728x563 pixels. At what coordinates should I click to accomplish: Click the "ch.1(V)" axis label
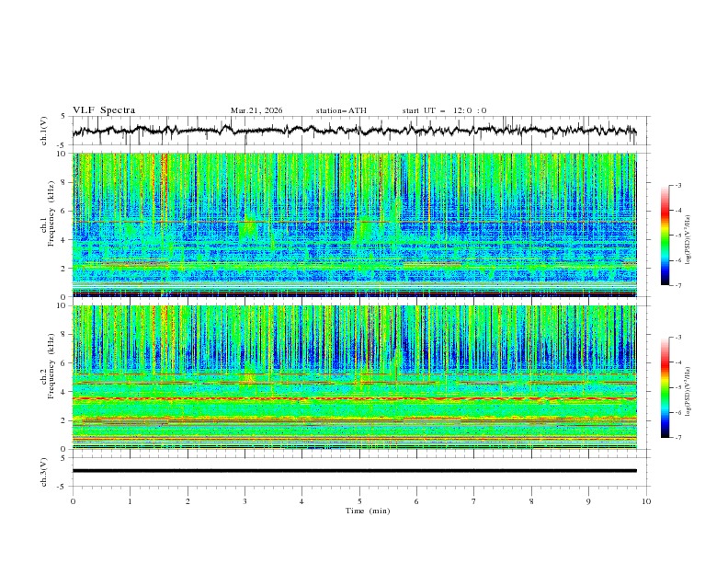pos(44,131)
